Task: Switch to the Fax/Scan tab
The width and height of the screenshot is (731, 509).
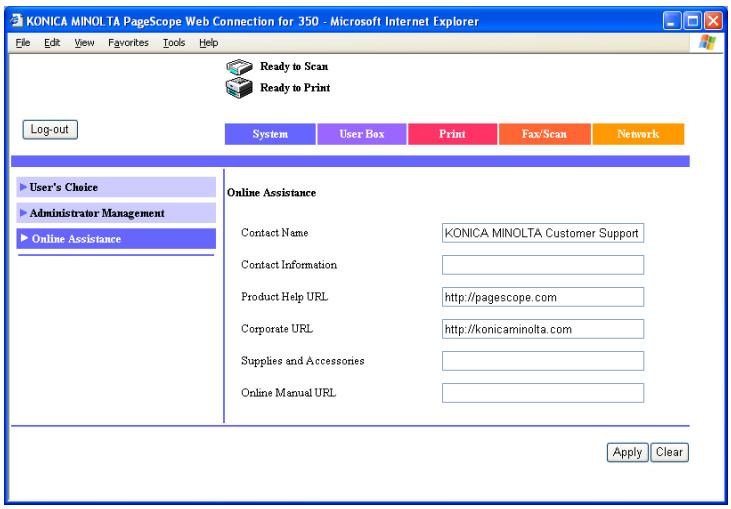Action: click(x=545, y=134)
